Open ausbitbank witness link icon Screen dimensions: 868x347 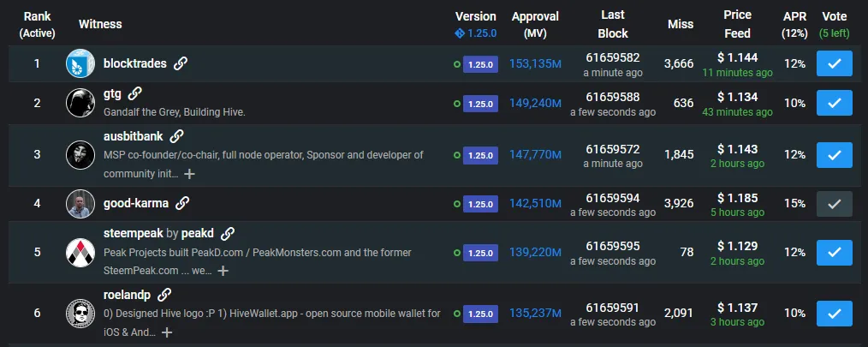(176, 136)
